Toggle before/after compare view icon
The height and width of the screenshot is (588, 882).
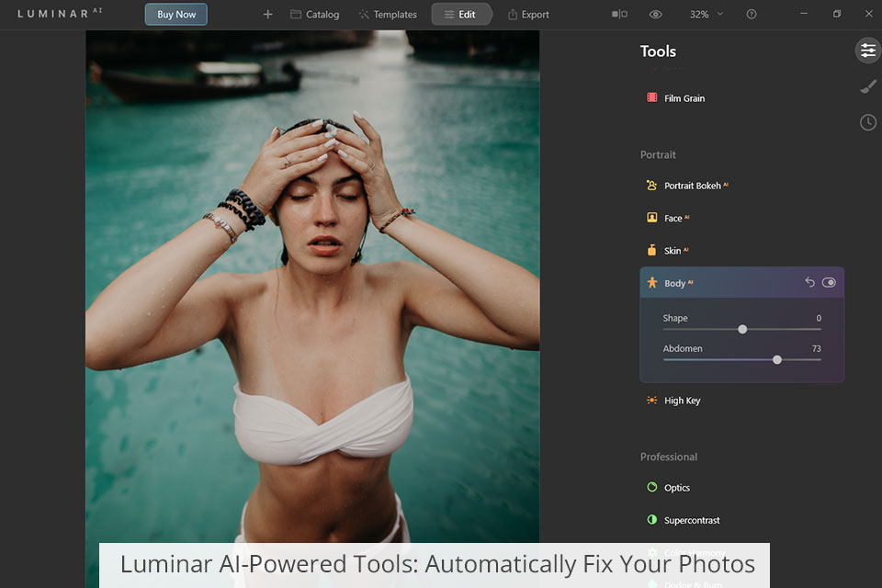tap(619, 14)
